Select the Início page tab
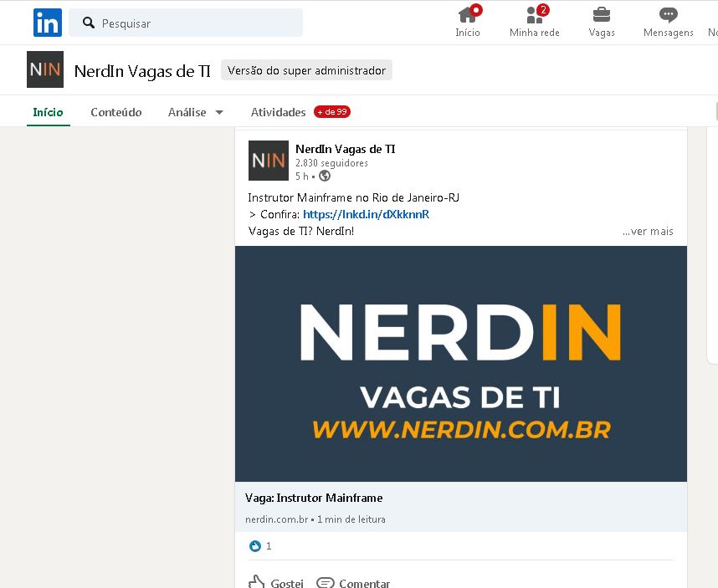718x588 pixels. click(48, 112)
